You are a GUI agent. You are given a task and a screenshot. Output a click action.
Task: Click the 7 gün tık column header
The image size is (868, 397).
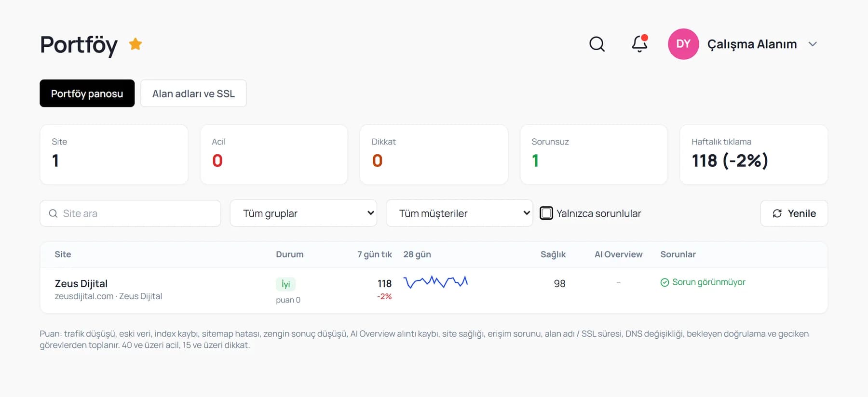pyautogui.click(x=375, y=254)
